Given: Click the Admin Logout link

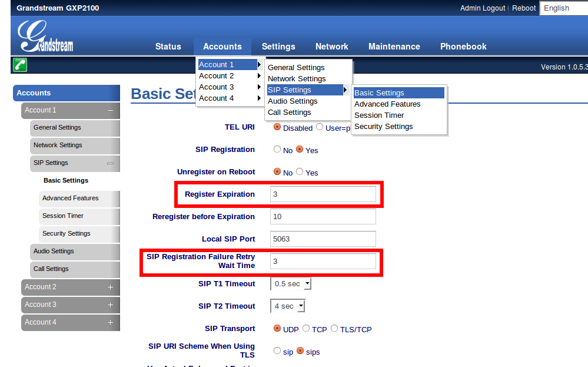Looking at the screenshot, I should [483, 8].
